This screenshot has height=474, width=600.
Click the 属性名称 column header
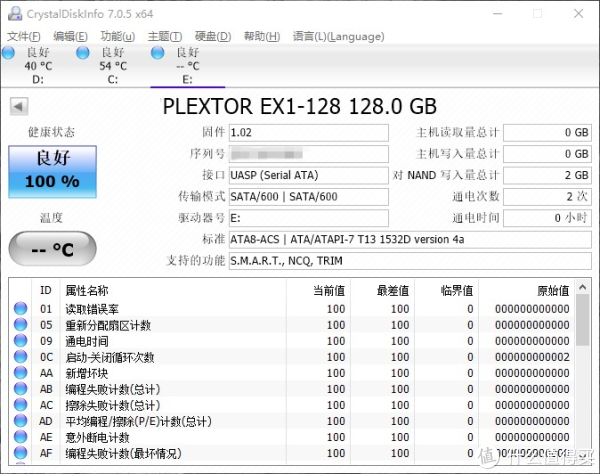pos(173,290)
